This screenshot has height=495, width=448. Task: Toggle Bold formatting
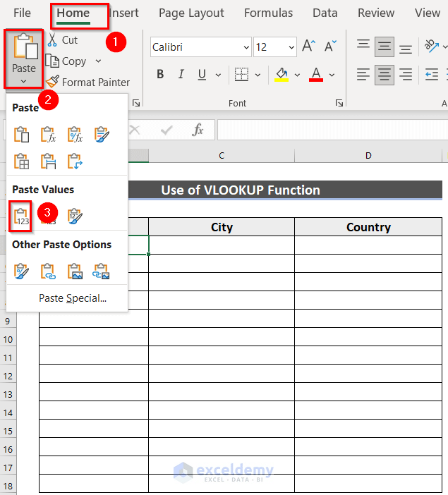pyautogui.click(x=160, y=75)
